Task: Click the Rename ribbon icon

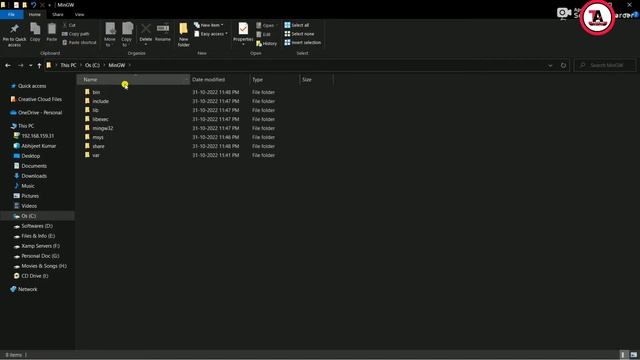Action: click(163, 29)
